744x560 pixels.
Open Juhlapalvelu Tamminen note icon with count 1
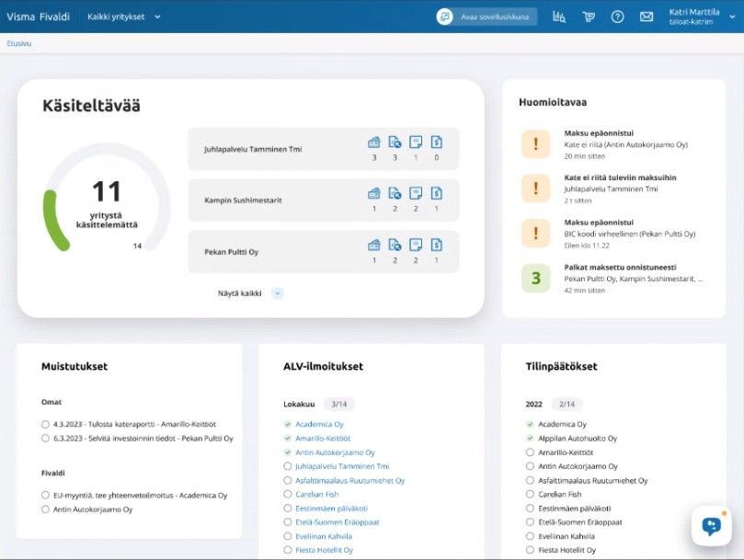[416, 142]
